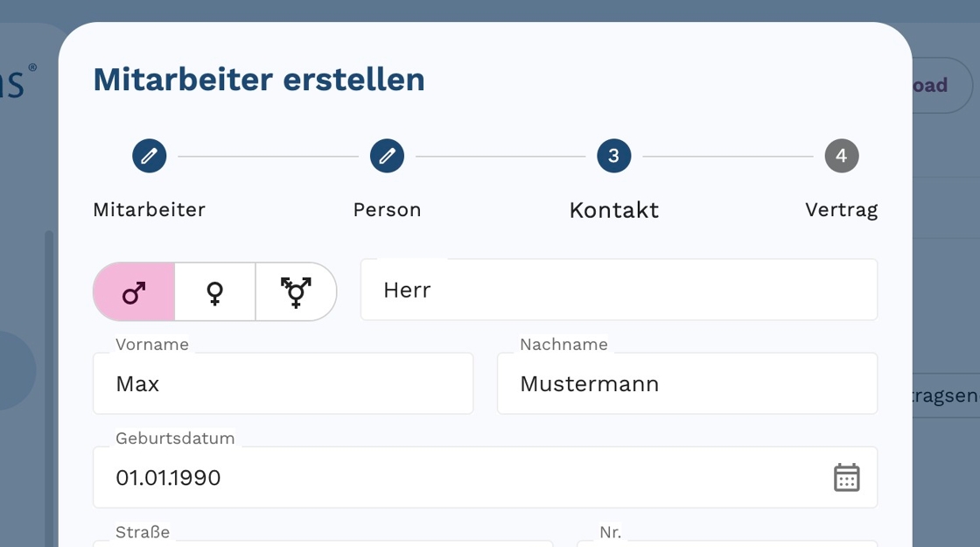The height and width of the screenshot is (547, 980).
Task: Click into the Nachname field with Mustermann
Action: (687, 383)
